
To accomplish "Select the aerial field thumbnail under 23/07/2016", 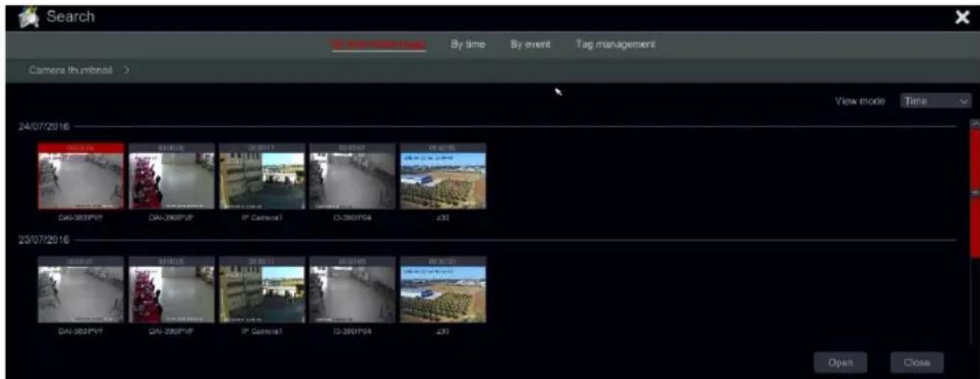I will pos(443,289).
